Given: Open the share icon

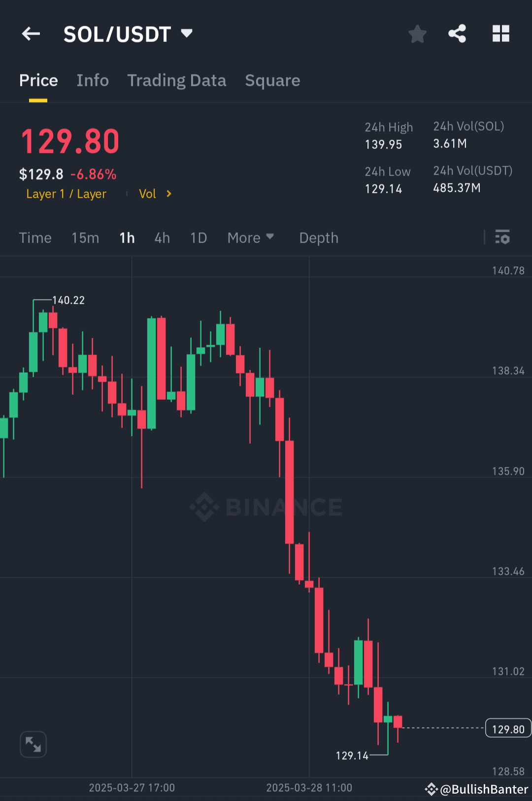Looking at the screenshot, I should pyautogui.click(x=457, y=34).
